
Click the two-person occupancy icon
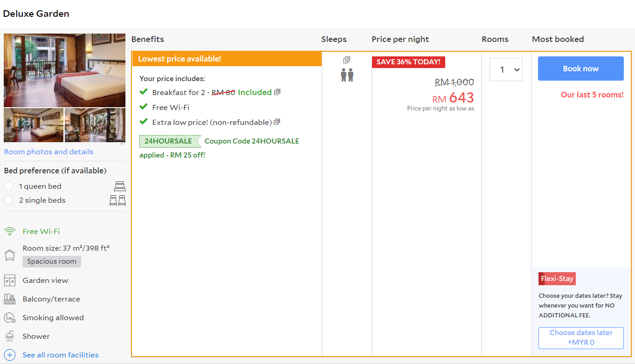point(347,75)
